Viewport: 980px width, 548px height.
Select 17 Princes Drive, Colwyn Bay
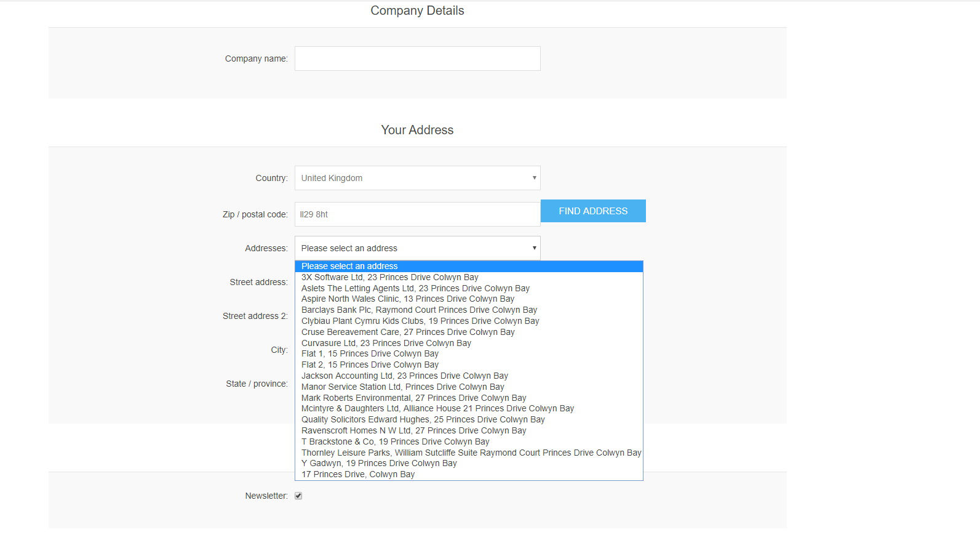coord(469,474)
